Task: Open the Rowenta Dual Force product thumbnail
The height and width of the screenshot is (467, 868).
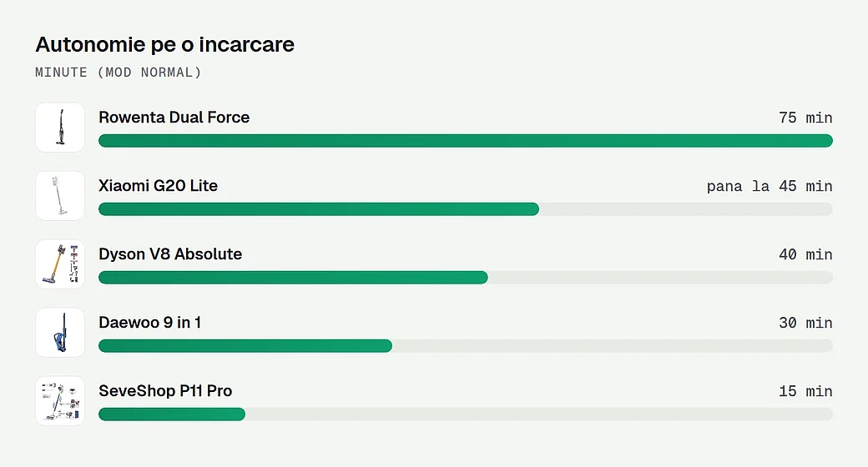Action: (60, 128)
